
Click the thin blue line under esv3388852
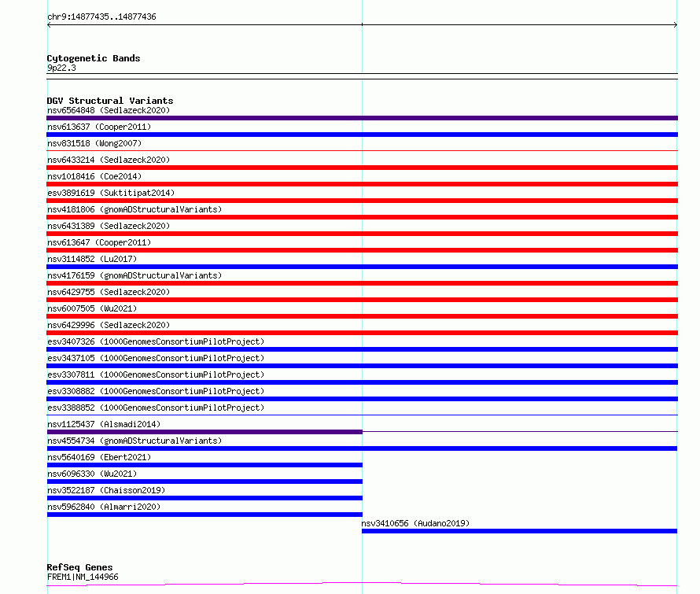(x=362, y=415)
